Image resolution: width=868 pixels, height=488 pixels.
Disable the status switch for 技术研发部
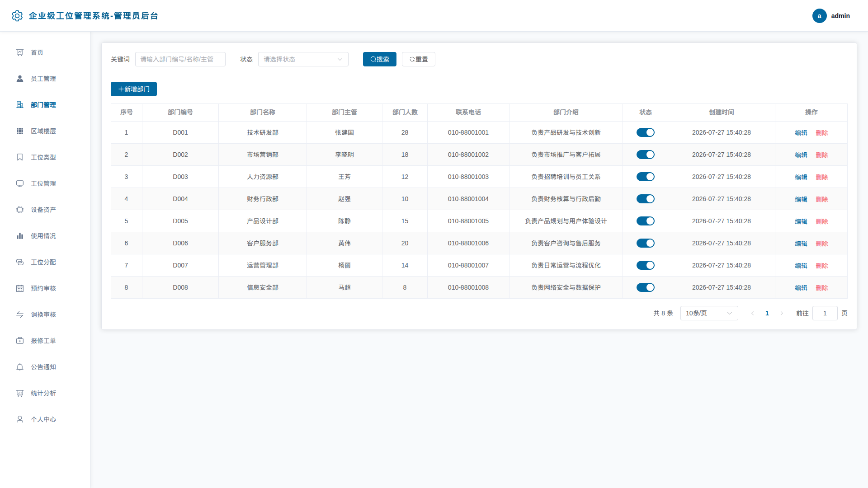(645, 132)
